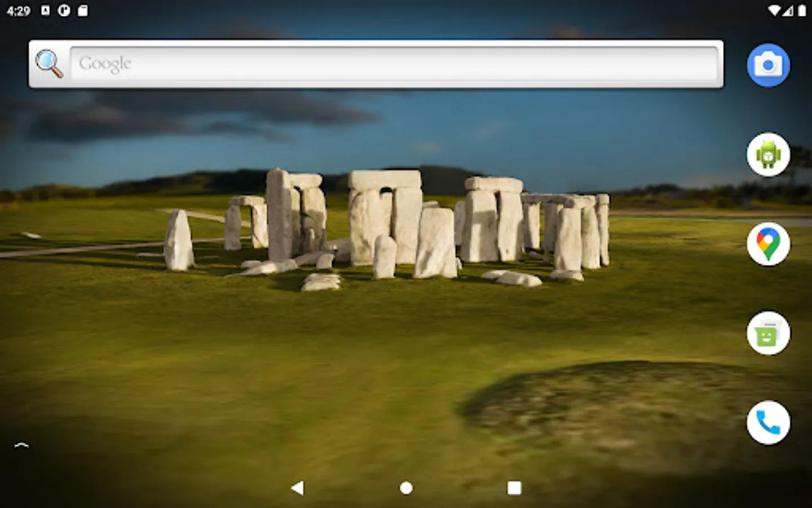This screenshot has width=812, height=508.
Task: Tap the Wi-Fi status icon
Action: (x=775, y=11)
